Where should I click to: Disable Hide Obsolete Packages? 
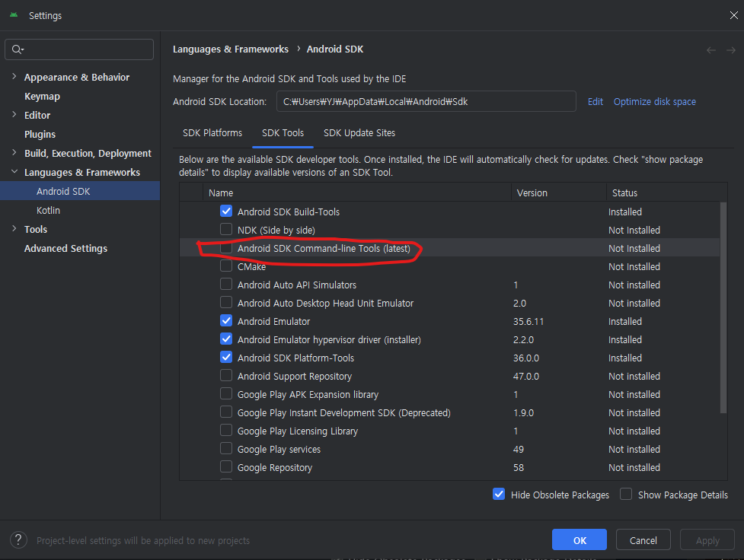[x=499, y=494]
